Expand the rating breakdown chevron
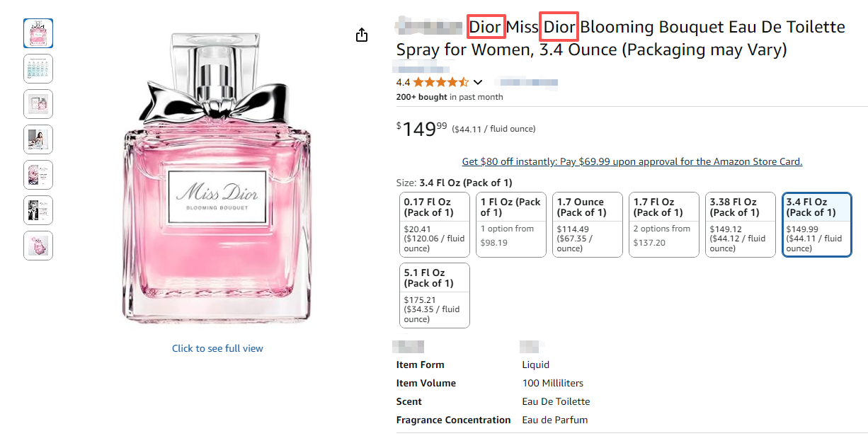Screen dimensions: 868x436 click(478, 82)
